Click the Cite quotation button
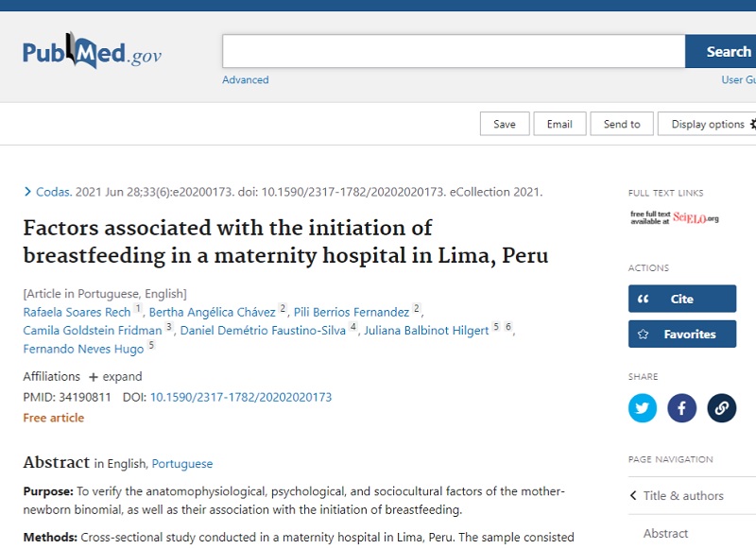This screenshot has height=549, width=756. (681, 299)
